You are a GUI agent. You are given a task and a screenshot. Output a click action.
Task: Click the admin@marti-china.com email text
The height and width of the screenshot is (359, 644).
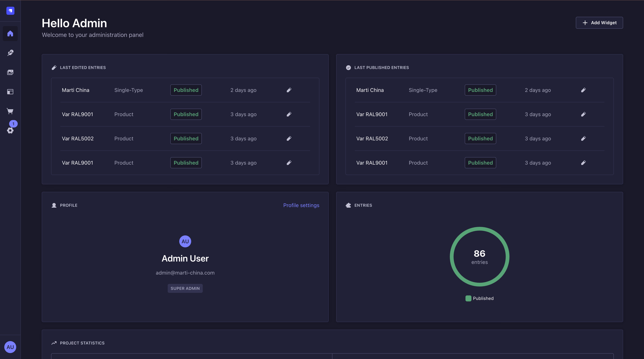click(x=185, y=273)
